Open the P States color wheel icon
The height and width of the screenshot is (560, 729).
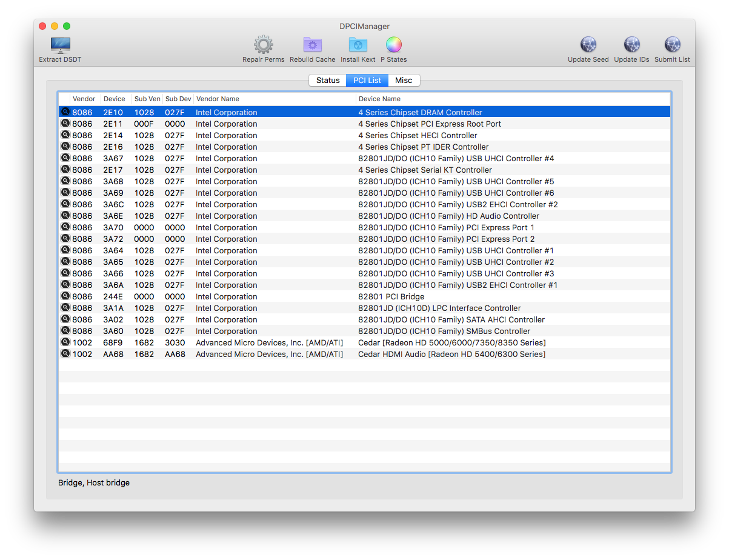[393, 45]
